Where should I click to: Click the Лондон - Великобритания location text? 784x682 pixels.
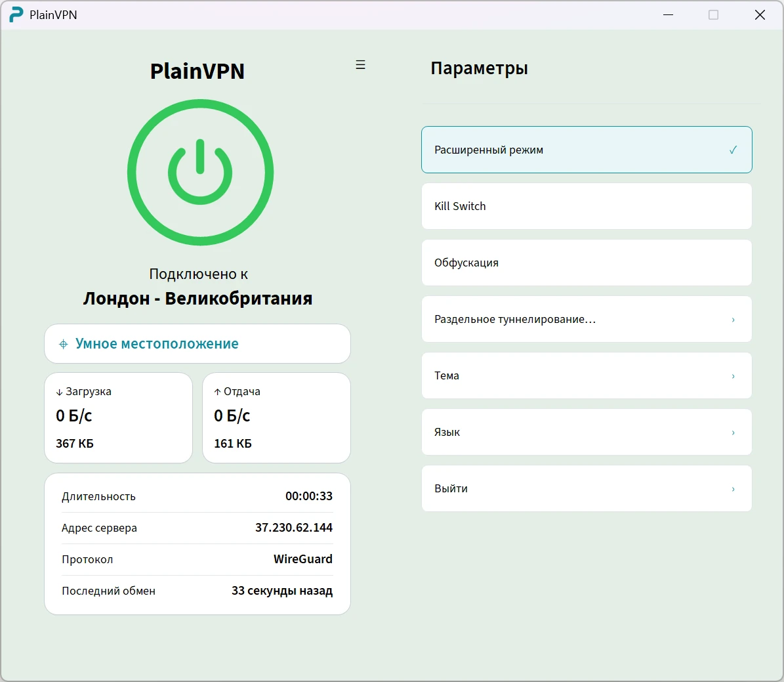(197, 298)
